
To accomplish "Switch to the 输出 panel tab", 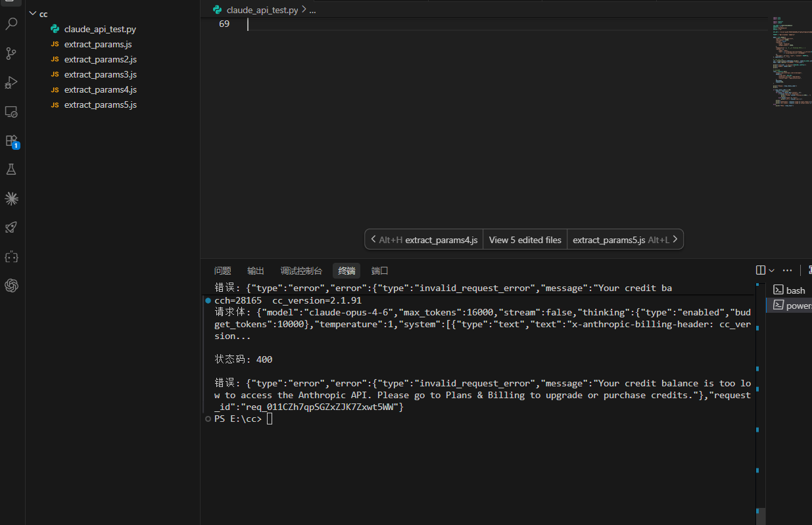I will tap(256, 271).
